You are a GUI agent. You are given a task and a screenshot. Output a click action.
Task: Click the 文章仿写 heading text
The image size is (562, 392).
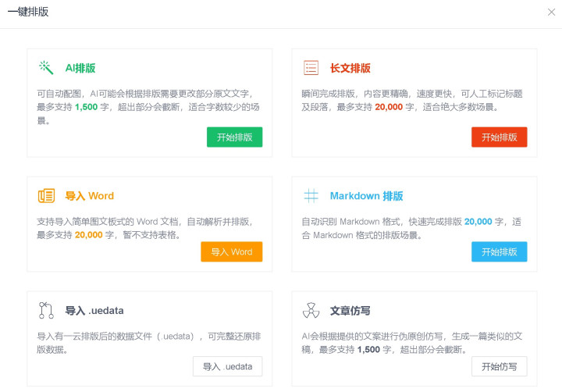(x=350, y=311)
